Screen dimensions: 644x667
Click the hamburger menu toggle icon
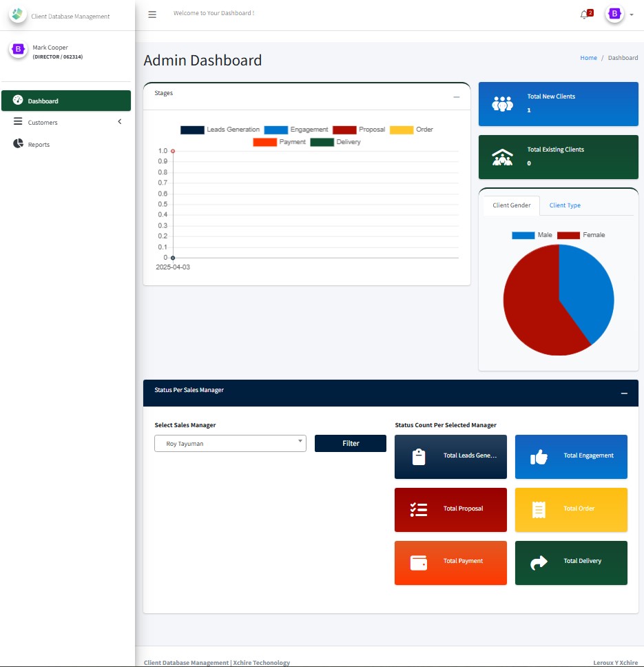point(152,14)
